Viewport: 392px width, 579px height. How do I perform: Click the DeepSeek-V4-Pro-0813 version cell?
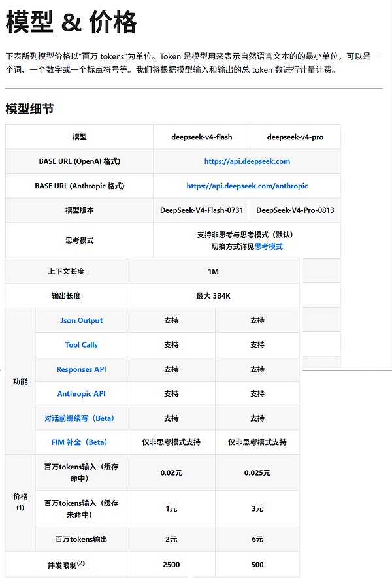point(295,210)
